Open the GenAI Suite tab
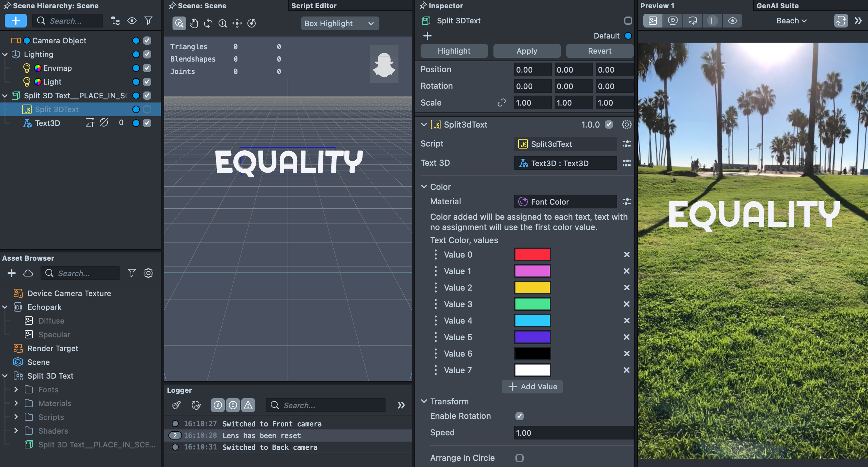Viewport: 868px width, 467px height. (x=777, y=6)
